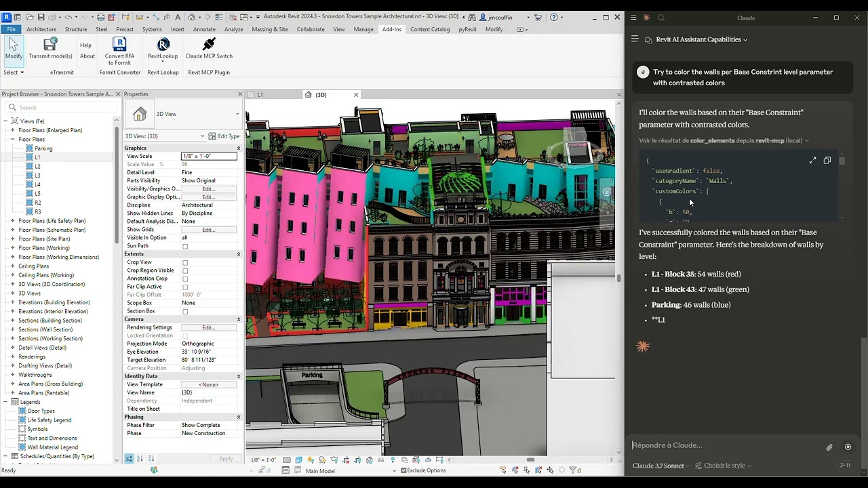Click Temporary Hide/Isolate glasses icon
Screen dimensions: 868x488
pos(381,460)
